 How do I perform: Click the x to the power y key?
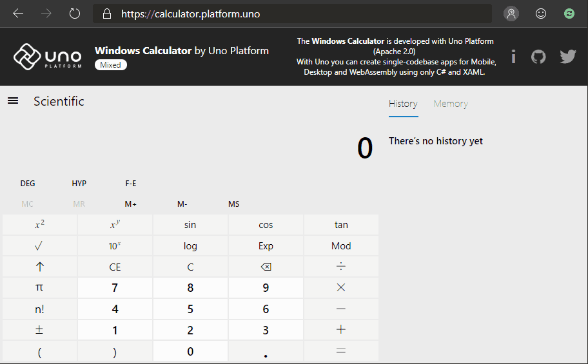[x=115, y=225]
